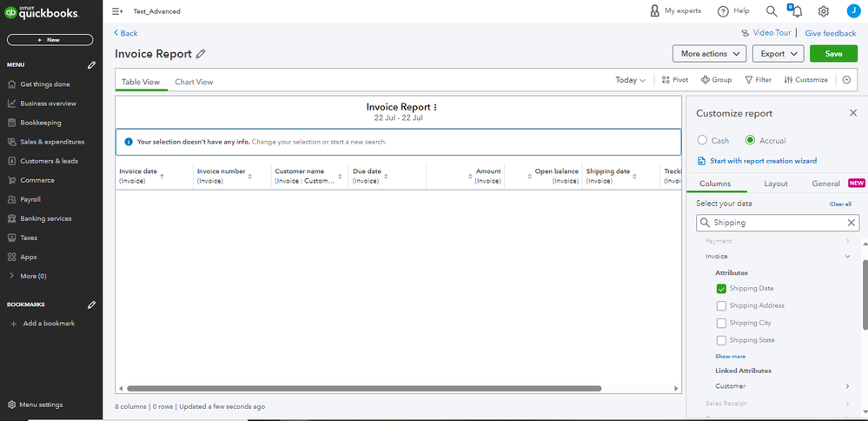The height and width of the screenshot is (421, 868).
Task: Open Sales & expenditures menu item
Action: (x=51, y=142)
